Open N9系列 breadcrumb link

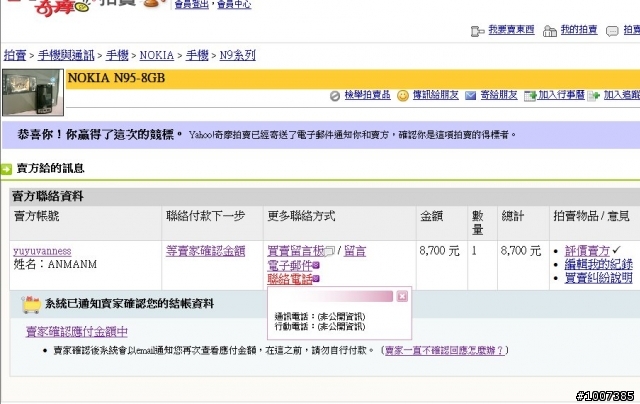pos(238,55)
